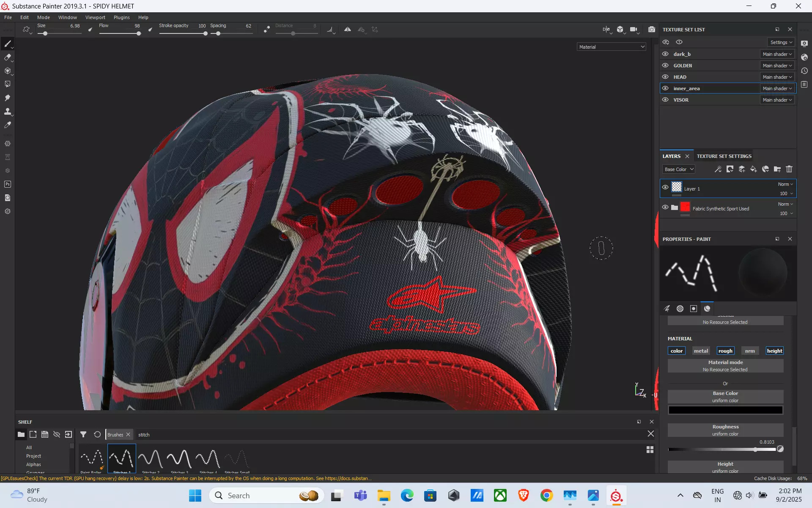Hide the GOLDEN texture set
Viewport: 812px width, 508px height.
click(665, 66)
